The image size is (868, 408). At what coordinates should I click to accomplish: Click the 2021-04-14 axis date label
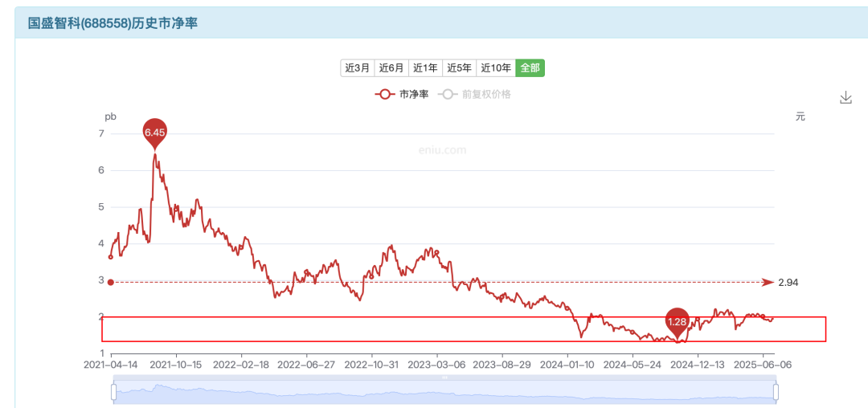pos(111,365)
